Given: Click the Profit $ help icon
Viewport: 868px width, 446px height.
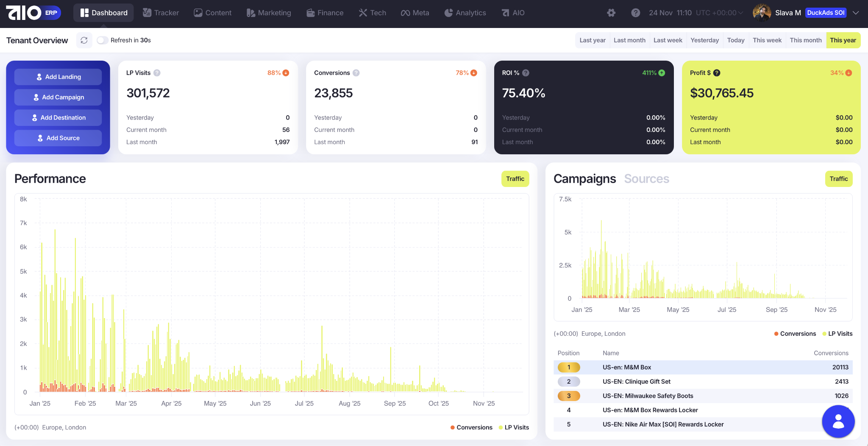Looking at the screenshot, I should point(717,73).
